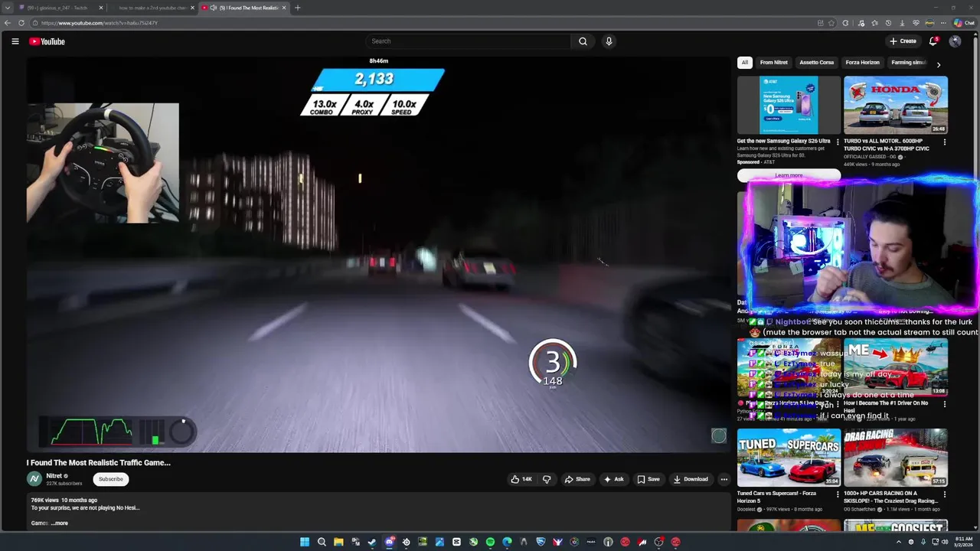Image resolution: width=980 pixels, height=551 pixels.
Task: Share the video
Action: pos(577,479)
